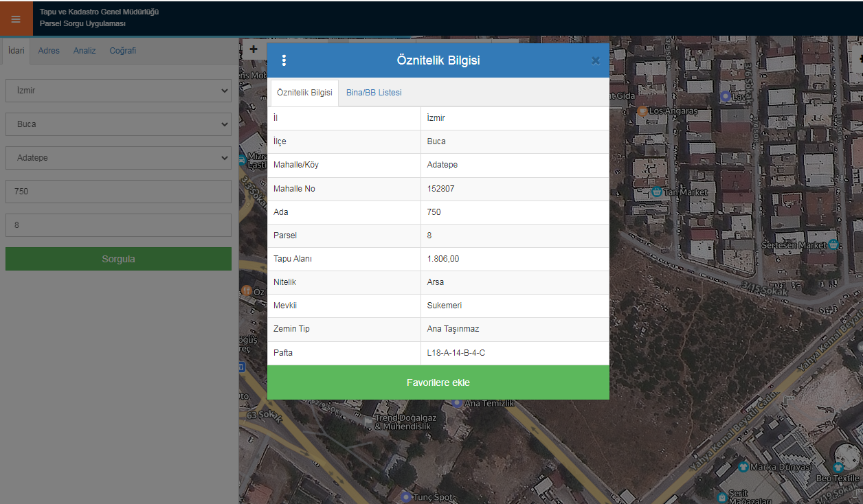The height and width of the screenshot is (504, 863).
Task: Click the Ada input field containing 750
Action: (118, 192)
